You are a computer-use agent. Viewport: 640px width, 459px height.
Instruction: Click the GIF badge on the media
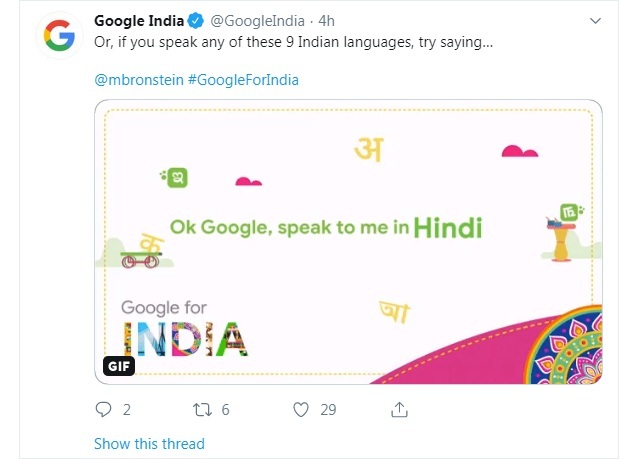pyautogui.click(x=119, y=366)
